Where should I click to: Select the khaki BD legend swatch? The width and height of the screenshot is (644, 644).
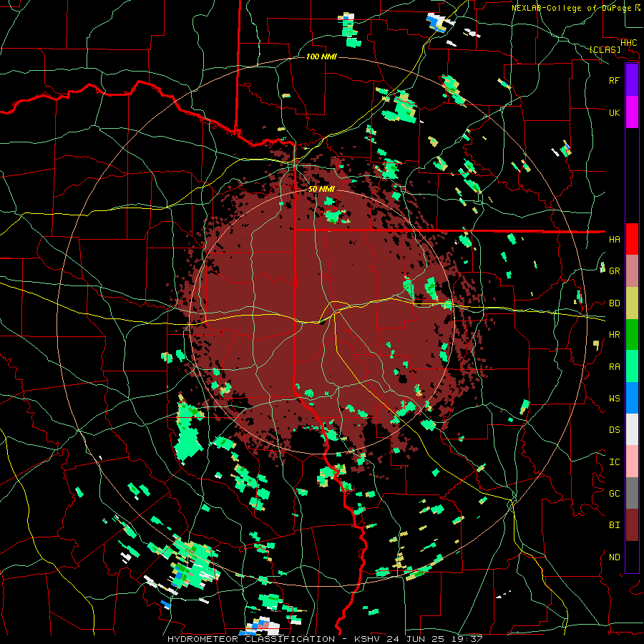point(632,303)
